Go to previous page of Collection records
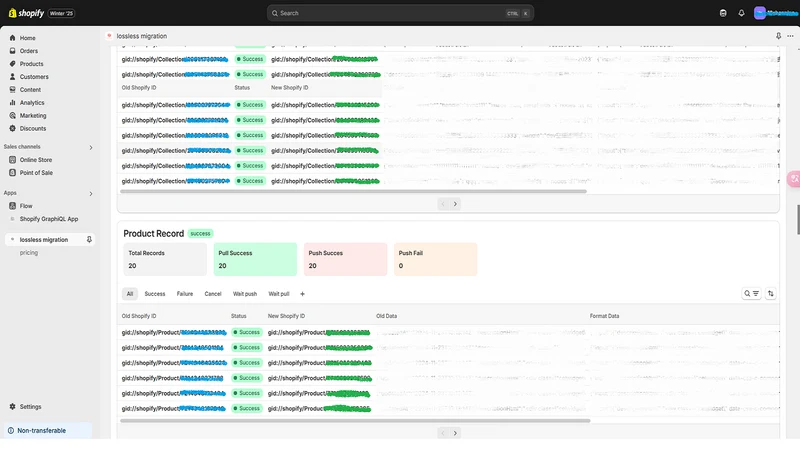The height and width of the screenshot is (450, 800). coord(443,204)
